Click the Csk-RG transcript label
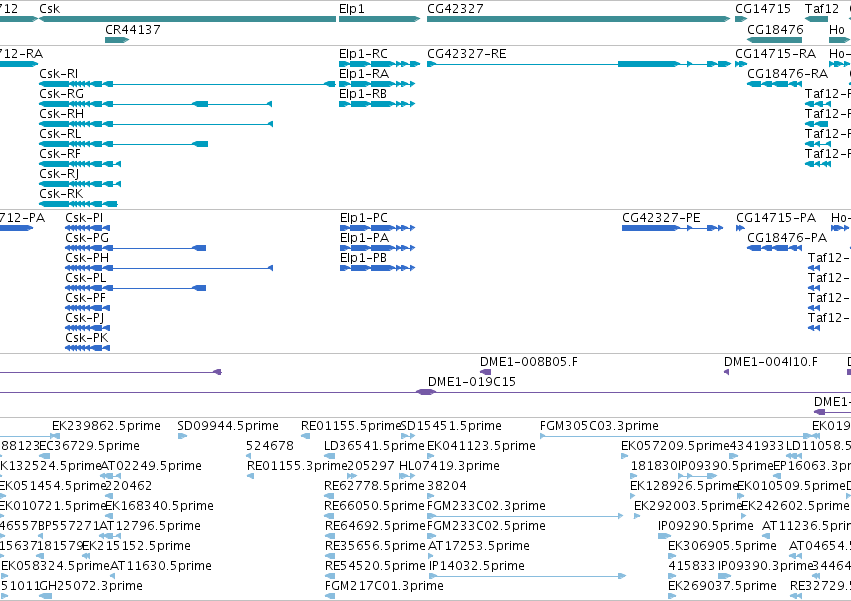The width and height of the screenshot is (851, 601). tap(61, 94)
